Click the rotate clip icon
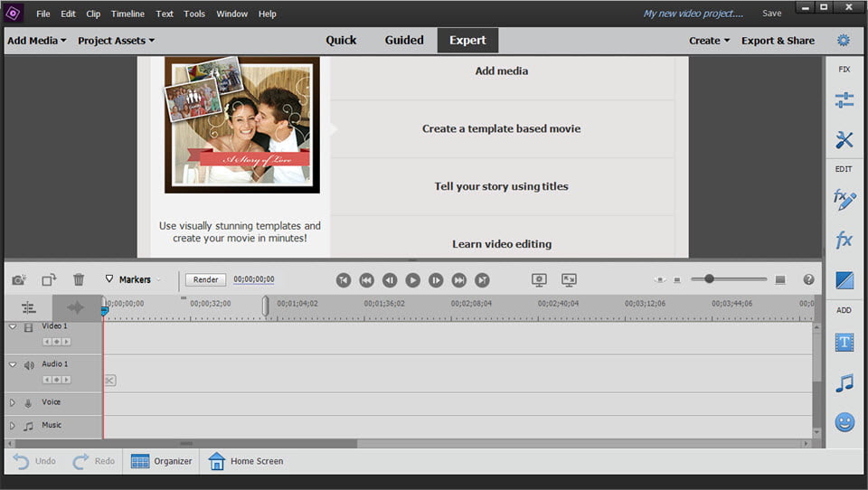868x490 pixels. [x=49, y=279]
